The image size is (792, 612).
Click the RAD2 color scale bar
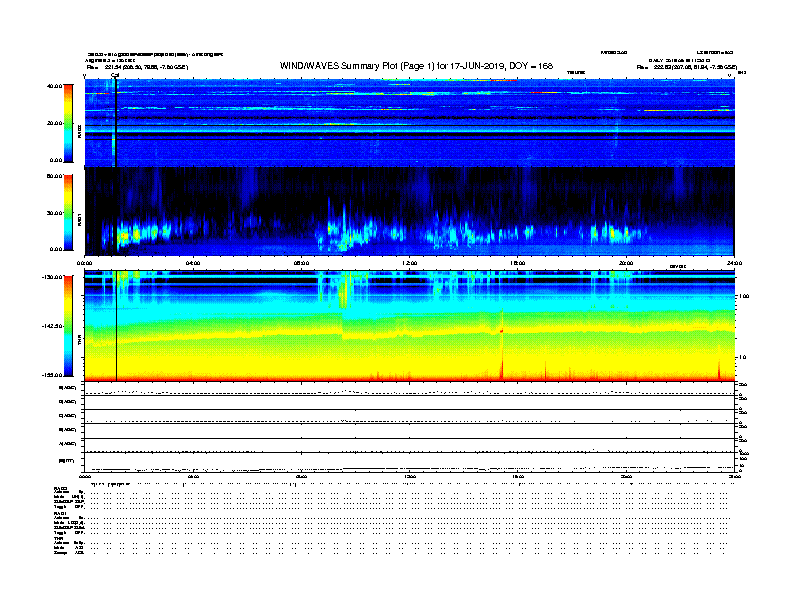[68, 123]
